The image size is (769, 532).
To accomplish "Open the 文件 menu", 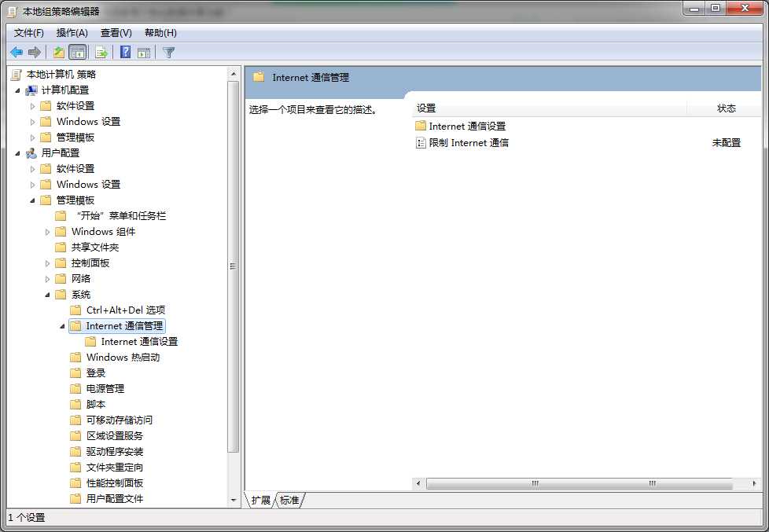I will pos(28,32).
